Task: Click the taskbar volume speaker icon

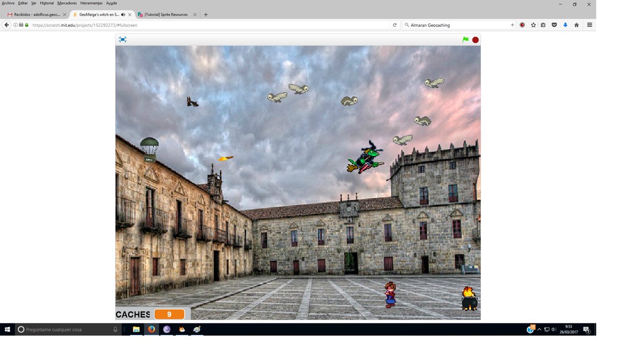Action: pyautogui.click(x=553, y=329)
